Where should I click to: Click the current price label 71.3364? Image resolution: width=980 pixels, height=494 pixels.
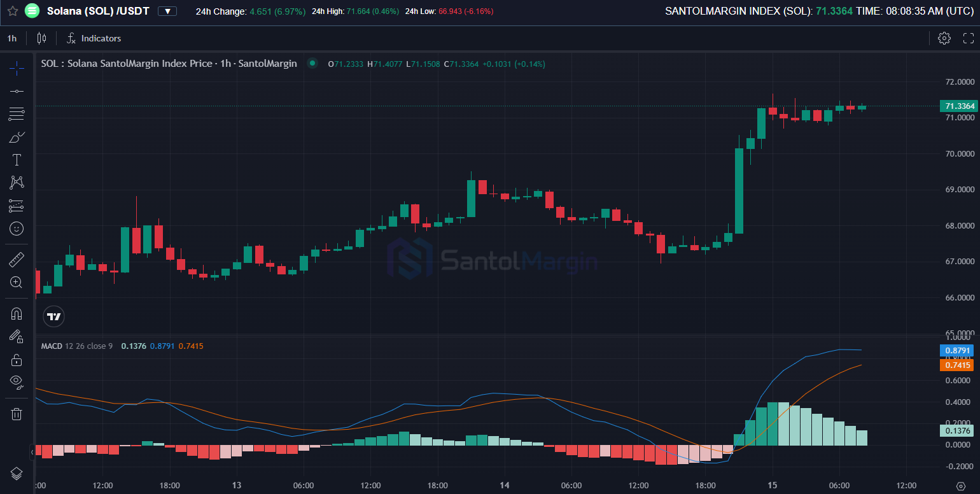coord(958,106)
